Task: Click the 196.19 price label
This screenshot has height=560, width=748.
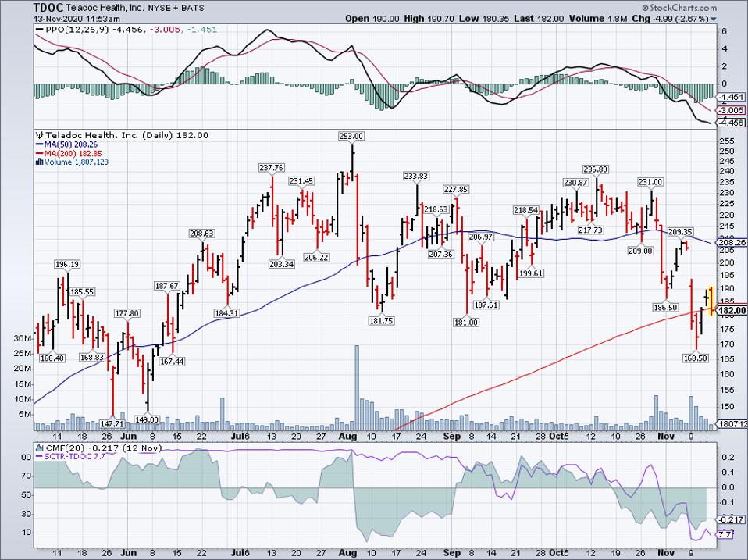Action: pyautogui.click(x=67, y=264)
